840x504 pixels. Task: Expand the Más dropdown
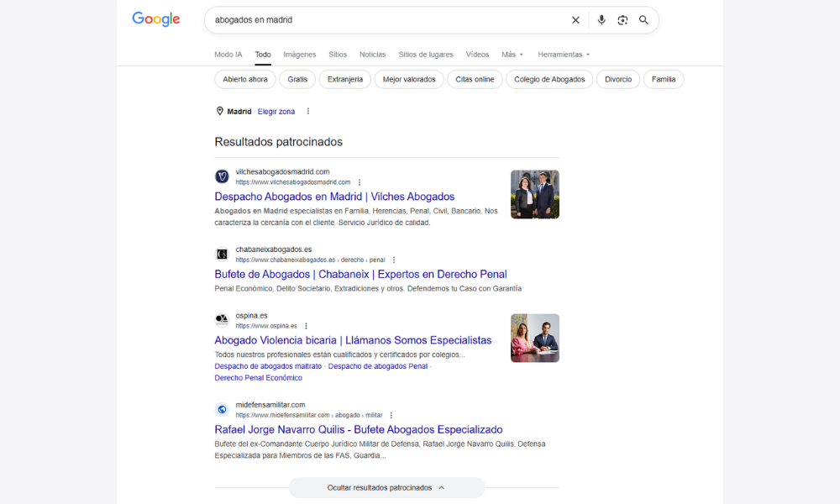[x=512, y=55]
